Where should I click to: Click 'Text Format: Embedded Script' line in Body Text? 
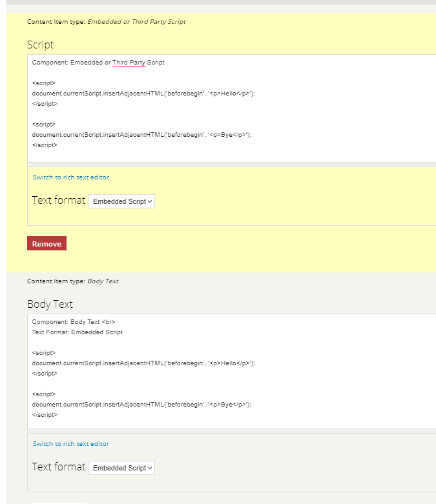point(78,332)
